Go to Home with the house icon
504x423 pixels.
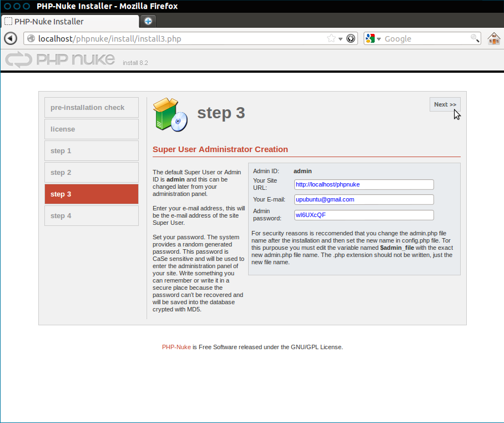click(493, 38)
